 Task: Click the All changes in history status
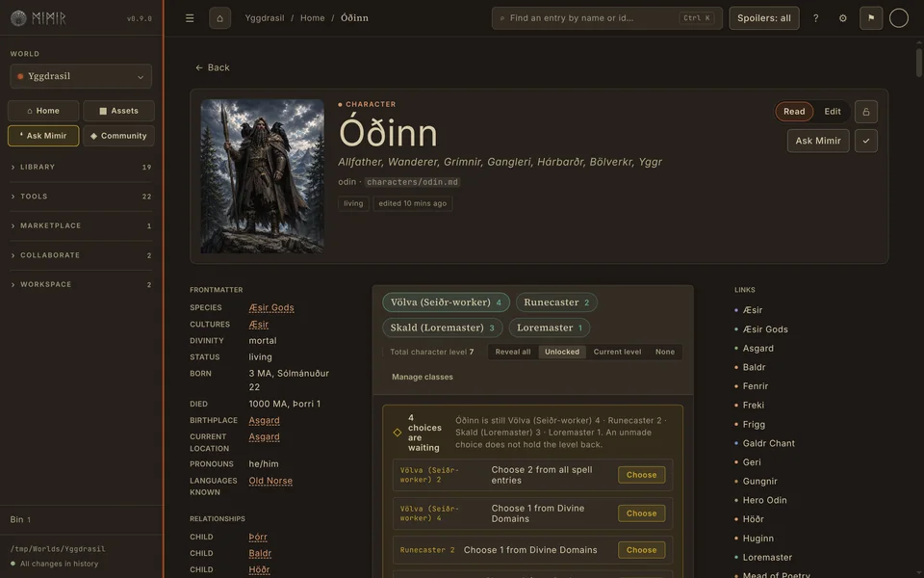coord(54,564)
